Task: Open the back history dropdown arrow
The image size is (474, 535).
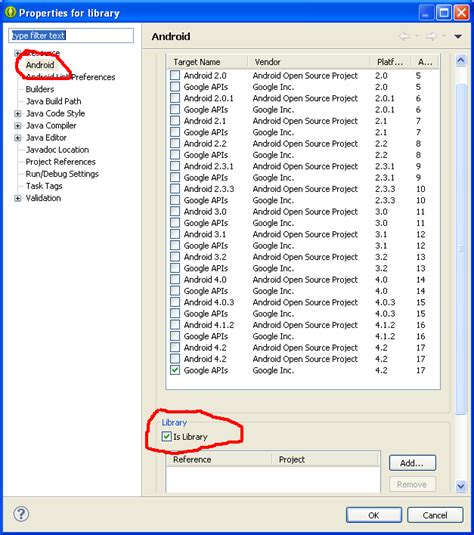Action: click(416, 36)
